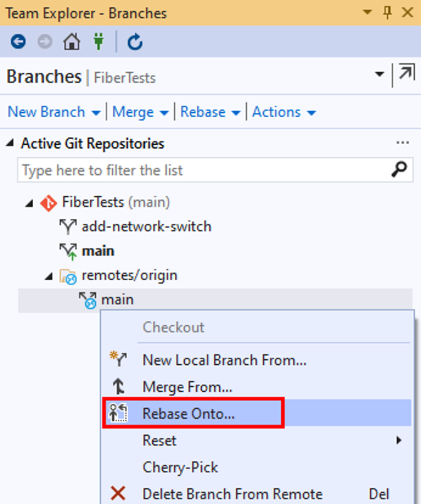Open the ellipsis menu for Active Git Repositories
The image size is (421, 504).
tap(402, 142)
